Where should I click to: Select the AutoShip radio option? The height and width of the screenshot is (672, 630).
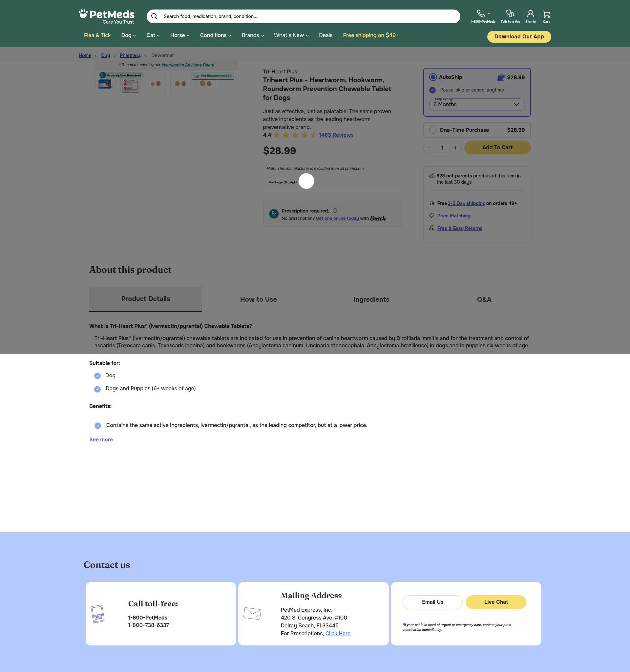(433, 77)
